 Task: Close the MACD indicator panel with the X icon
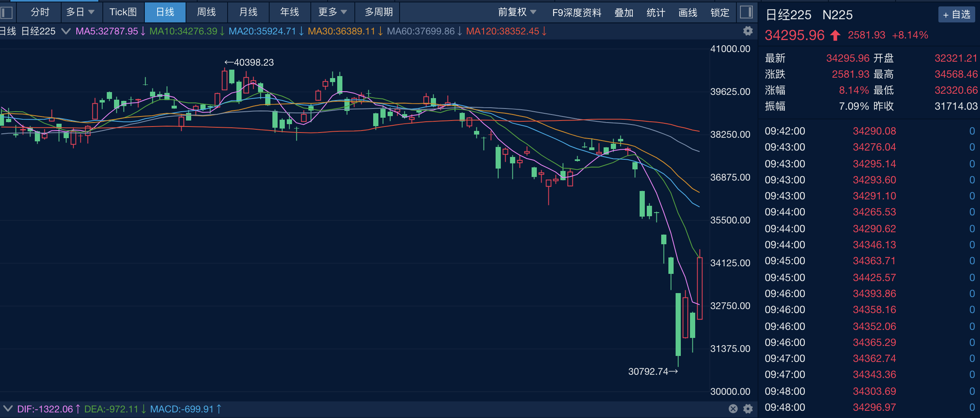click(733, 409)
